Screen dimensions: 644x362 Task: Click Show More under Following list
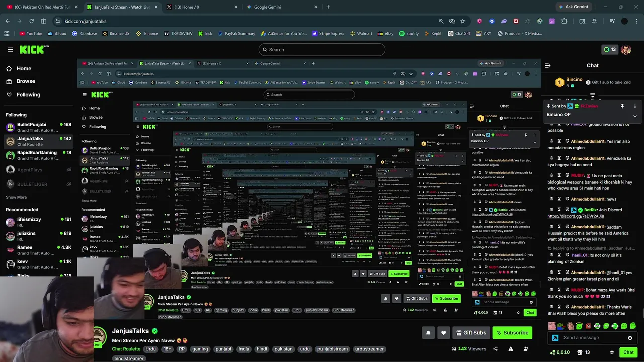point(16,197)
